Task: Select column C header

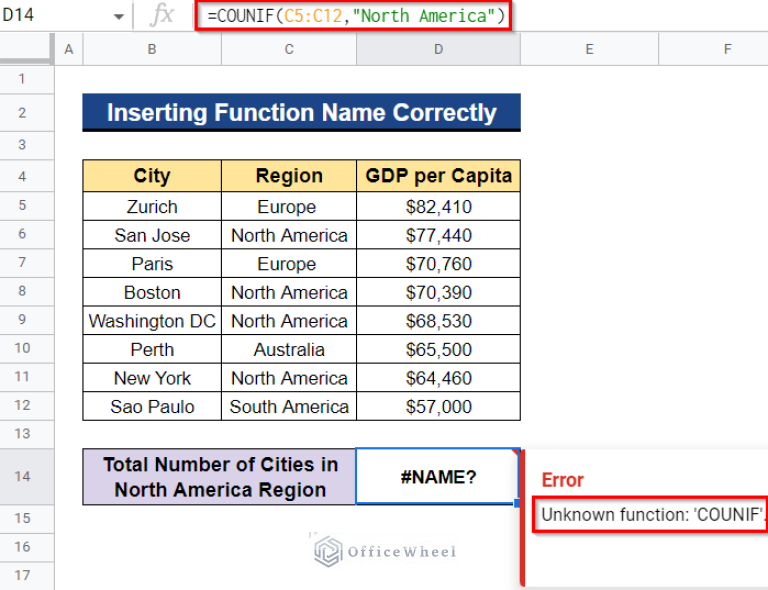Action: pyautogui.click(x=289, y=49)
